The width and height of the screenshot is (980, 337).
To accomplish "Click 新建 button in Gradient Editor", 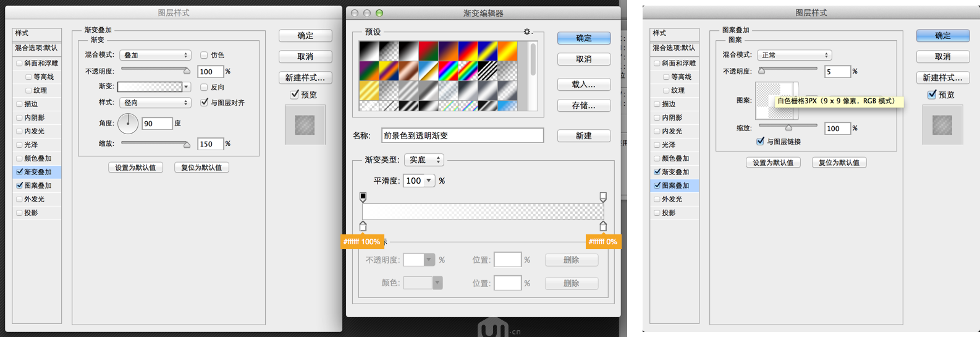I will (584, 135).
